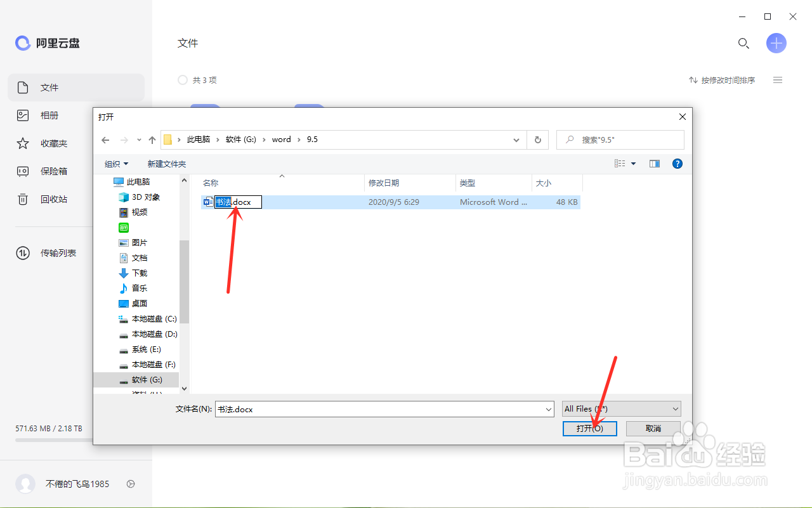The image size is (812, 508).
Task: Click 此电脑 in the address path
Action: 199,140
